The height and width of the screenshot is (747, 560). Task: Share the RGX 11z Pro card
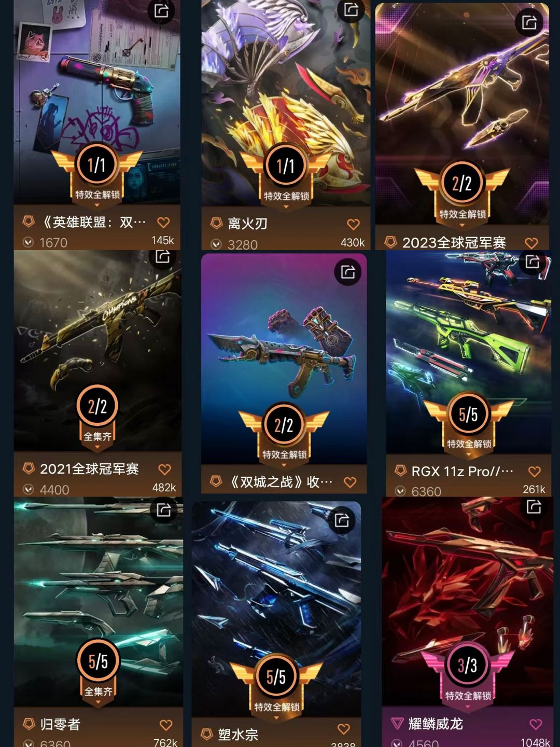coord(533,261)
